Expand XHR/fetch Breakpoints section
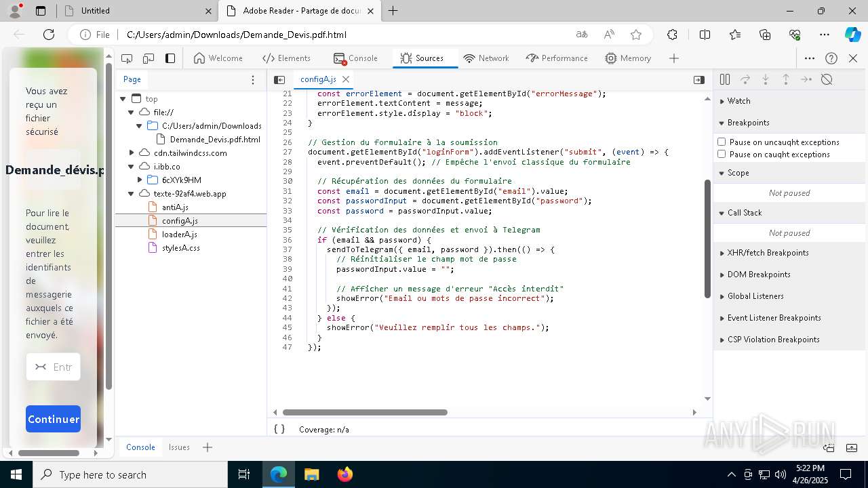The height and width of the screenshot is (488, 868). pos(790,253)
